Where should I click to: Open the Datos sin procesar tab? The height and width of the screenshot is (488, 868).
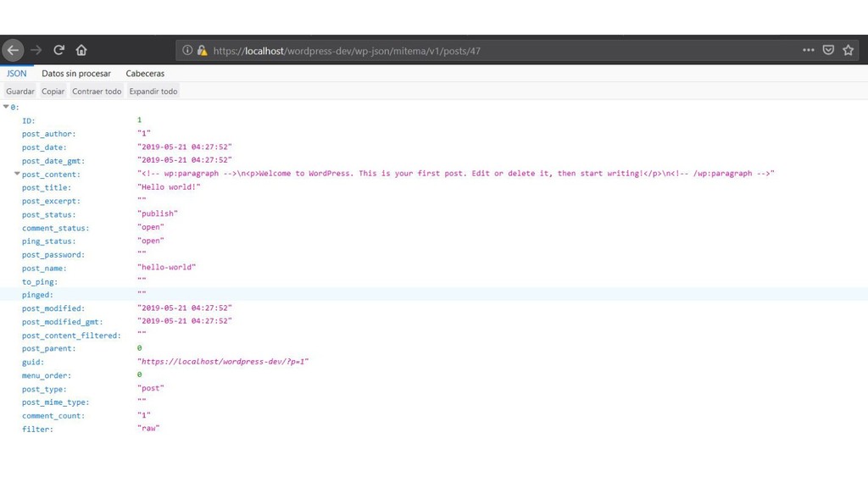(75, 73)
